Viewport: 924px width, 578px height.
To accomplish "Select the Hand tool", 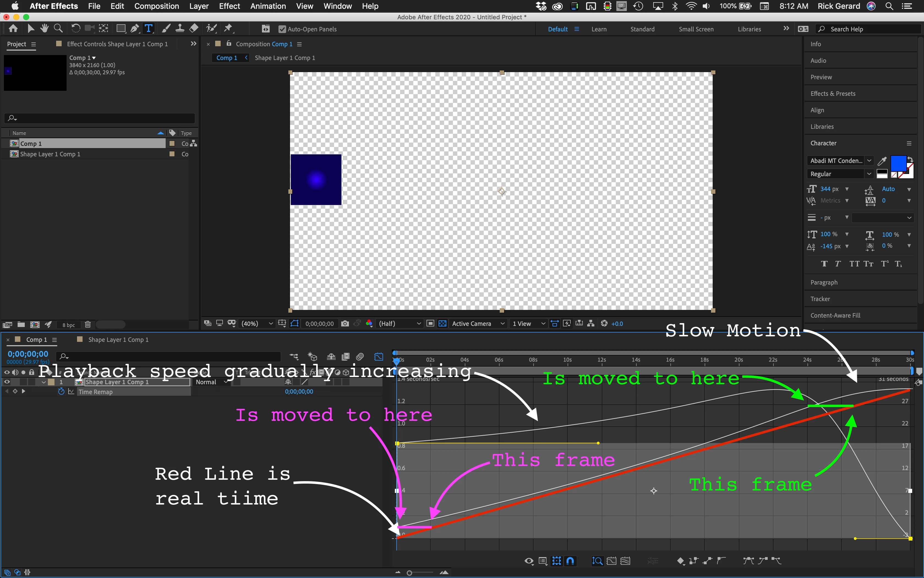I will click(44, 29).
